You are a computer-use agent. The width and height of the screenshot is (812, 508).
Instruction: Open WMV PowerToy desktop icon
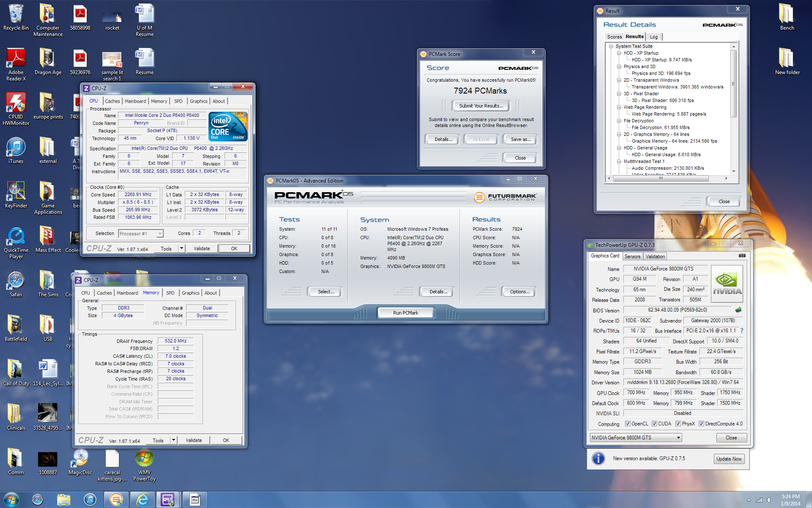coord(144,464)
